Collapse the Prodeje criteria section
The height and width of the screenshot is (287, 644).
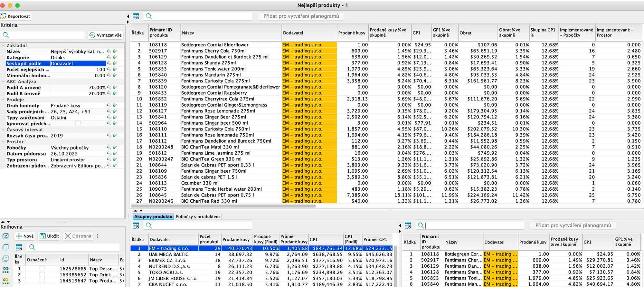tap(3, 100)
